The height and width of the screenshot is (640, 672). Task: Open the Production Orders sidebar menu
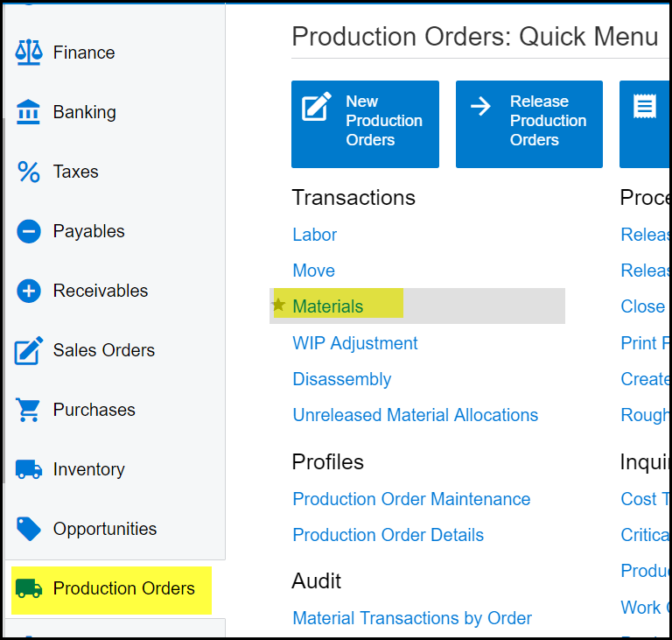click(x=123, y=588)
